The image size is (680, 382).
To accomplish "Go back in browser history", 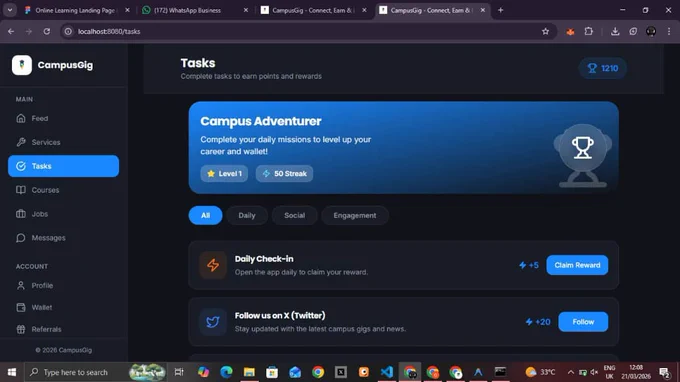I will tap(11, 31).
